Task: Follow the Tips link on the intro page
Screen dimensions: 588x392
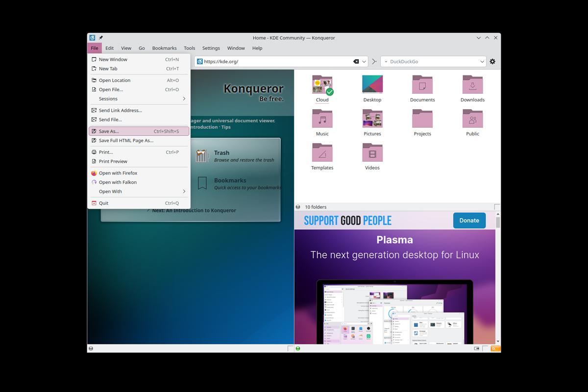Action: pos(226,127)
